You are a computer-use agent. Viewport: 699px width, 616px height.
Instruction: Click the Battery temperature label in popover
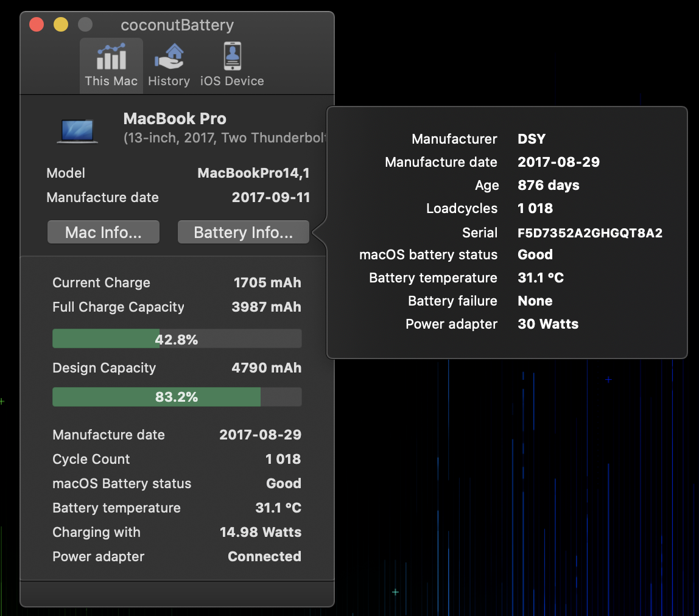tap(434, 278)
